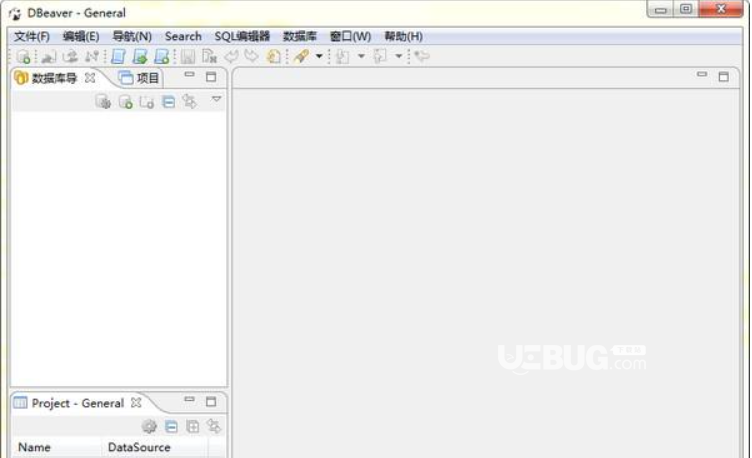Viewport: 752px width, 458px height.
Task: Click the yellow transaction log icon
Action: coord(273,56)
